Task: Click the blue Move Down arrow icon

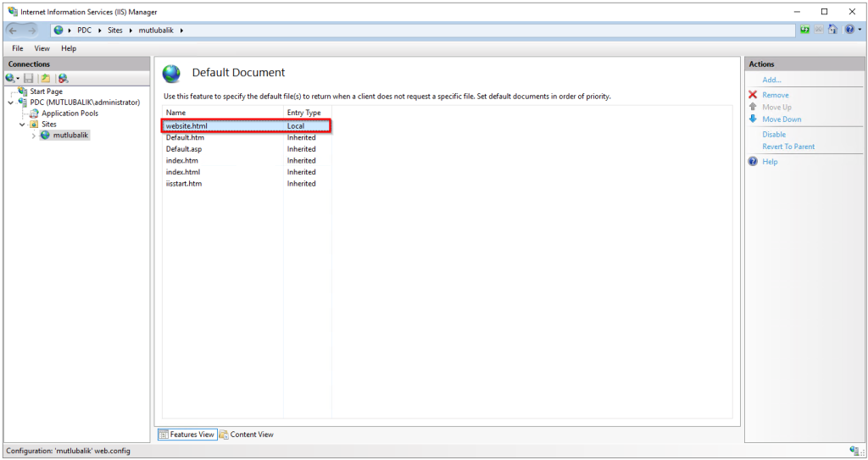Action: tap(753, 119)
